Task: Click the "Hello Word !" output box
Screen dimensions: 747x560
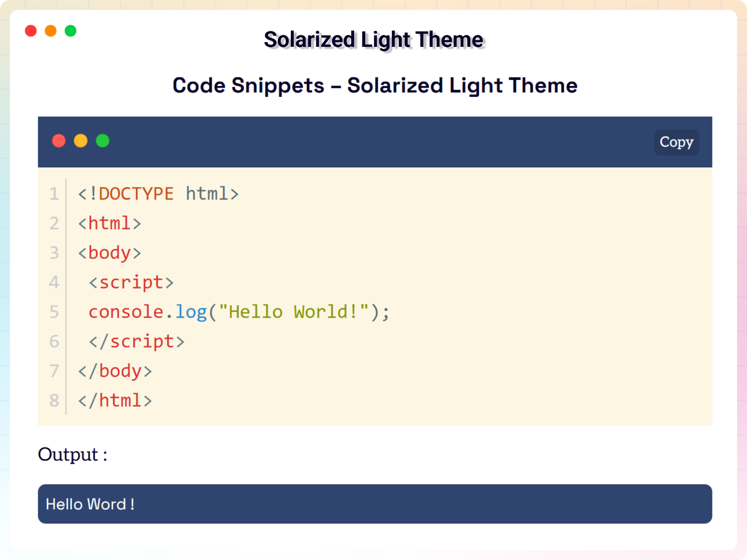Action: (x=375, y=504)
